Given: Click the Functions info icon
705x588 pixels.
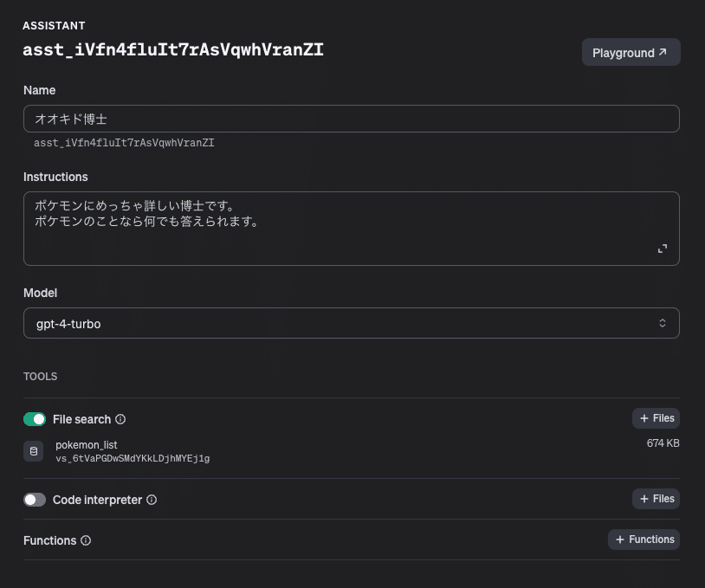Looking at the screenshot, I should pos(86,540).
